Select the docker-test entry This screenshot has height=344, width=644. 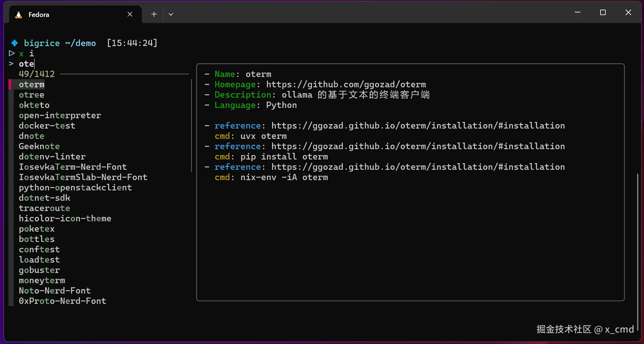coord(47,126)
